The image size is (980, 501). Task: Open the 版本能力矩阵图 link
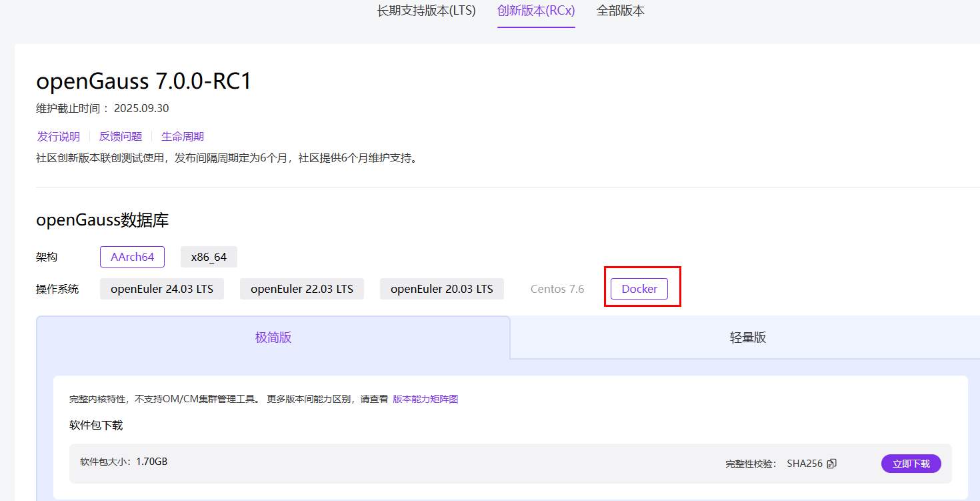point(425,399)
